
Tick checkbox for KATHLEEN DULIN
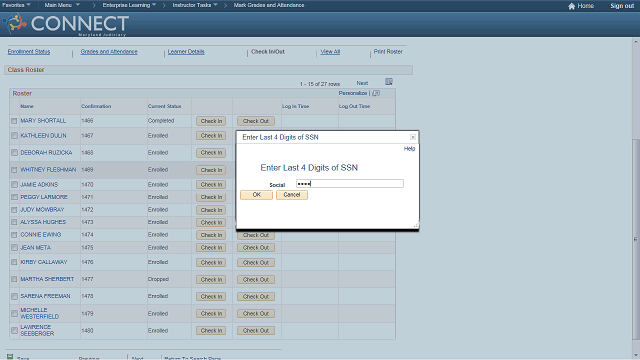point(14,136)
